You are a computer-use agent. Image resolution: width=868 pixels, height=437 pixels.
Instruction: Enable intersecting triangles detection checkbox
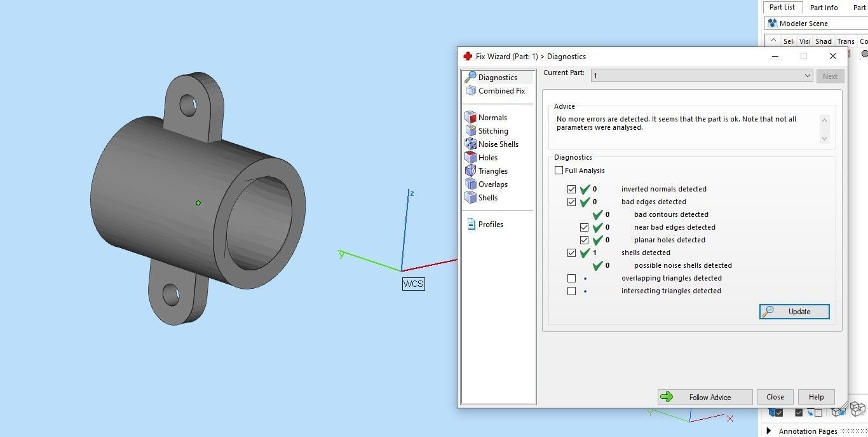571,291
